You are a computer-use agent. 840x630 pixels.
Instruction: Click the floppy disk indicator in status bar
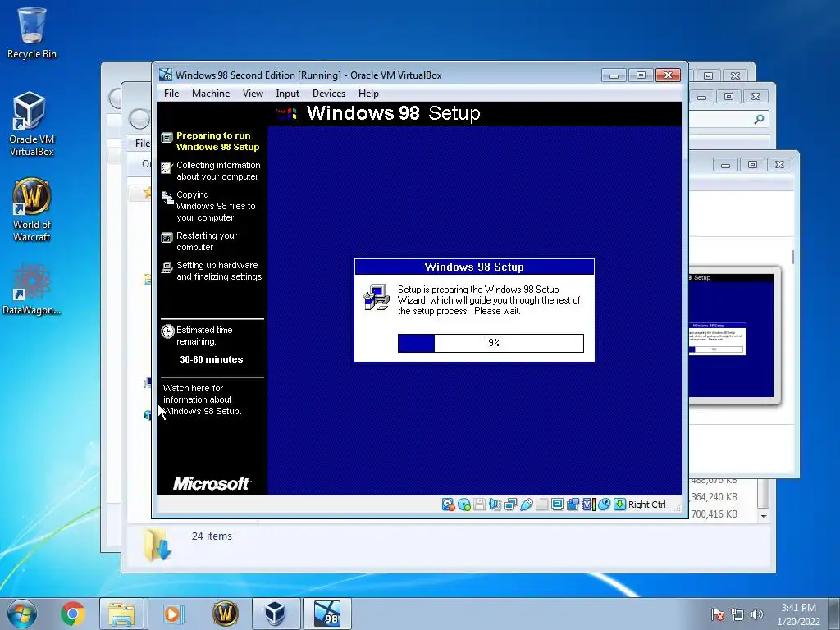(x=479, y=504)
